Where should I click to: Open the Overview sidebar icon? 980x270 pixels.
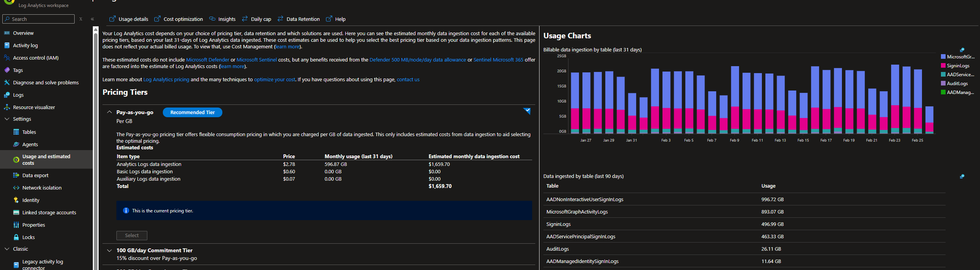pos(7,33)
